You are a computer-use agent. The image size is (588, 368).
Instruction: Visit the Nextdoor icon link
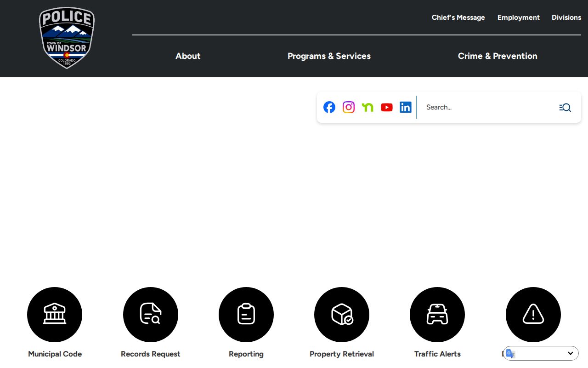coord(367,107)
